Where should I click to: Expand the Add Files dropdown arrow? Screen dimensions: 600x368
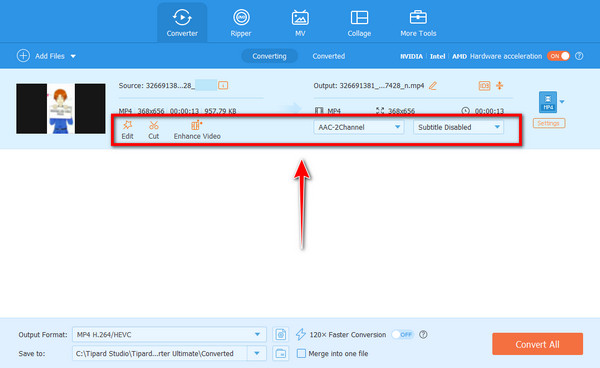pos(73,56)
